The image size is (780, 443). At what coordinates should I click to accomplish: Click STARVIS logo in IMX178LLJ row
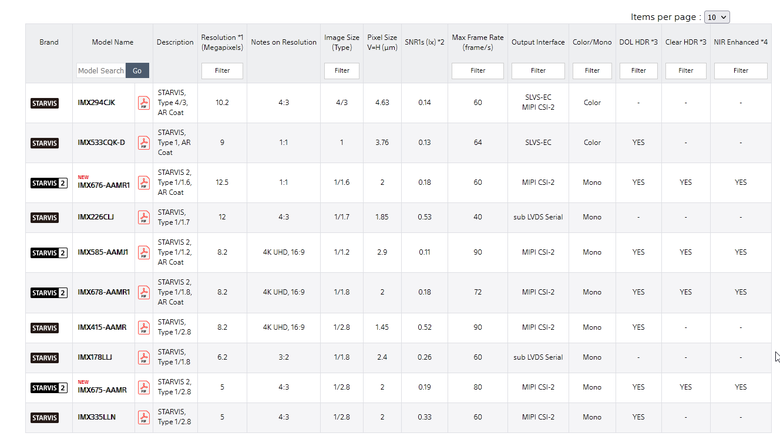(x=45, y=357)
